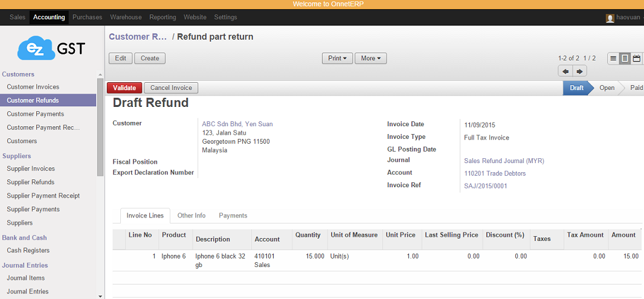Screen dimensions: 644x299
Task: Open the haoyuan user menu
Action: [x=628, y=18]
